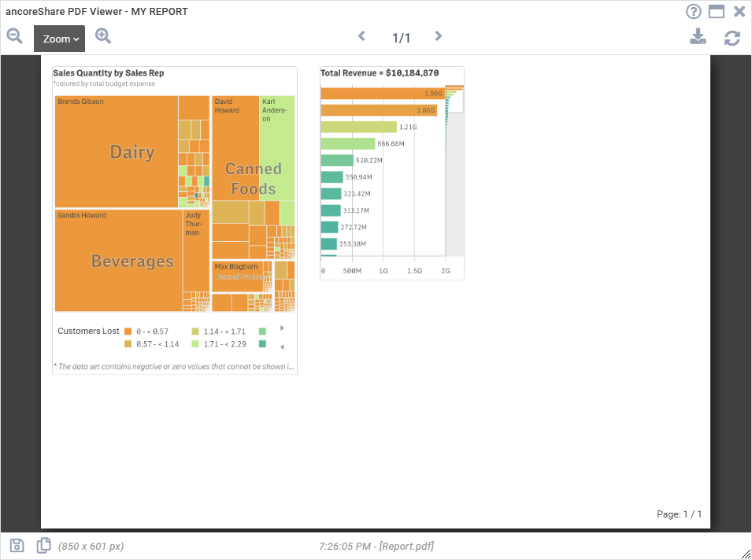
Task: Close the PDF Viewer window
Action: [x=739, y=12]
